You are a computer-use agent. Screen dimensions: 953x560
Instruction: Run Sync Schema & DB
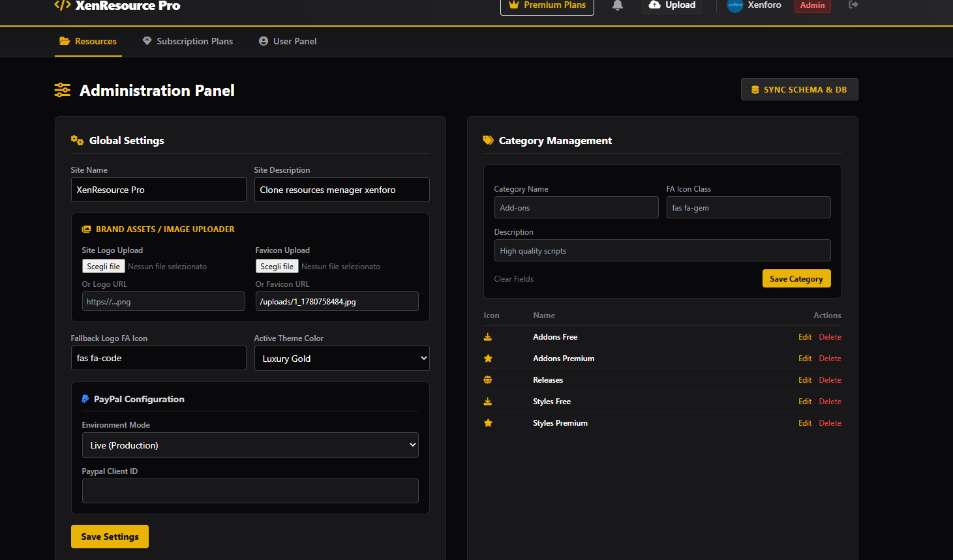pos(800,90)
